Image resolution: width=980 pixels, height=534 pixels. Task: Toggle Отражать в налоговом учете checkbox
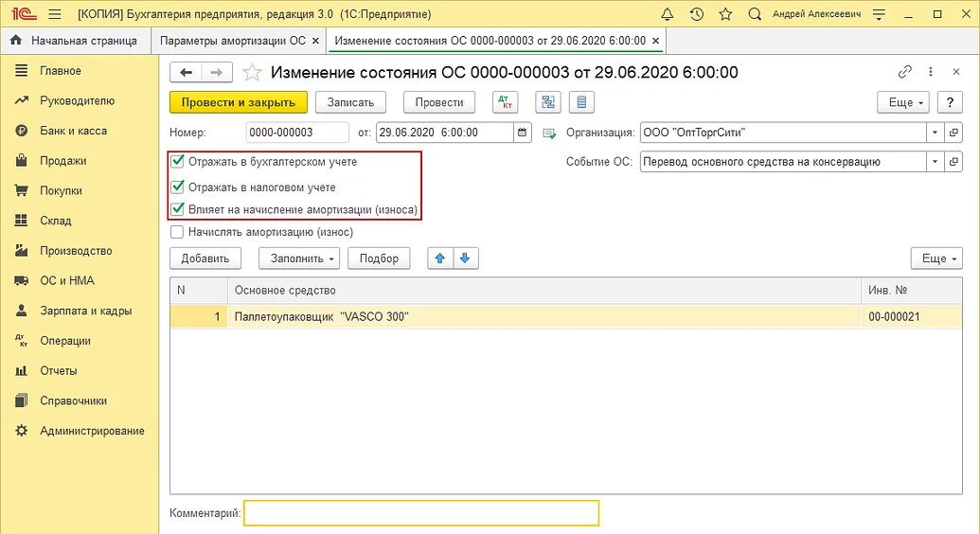[177, 187]
